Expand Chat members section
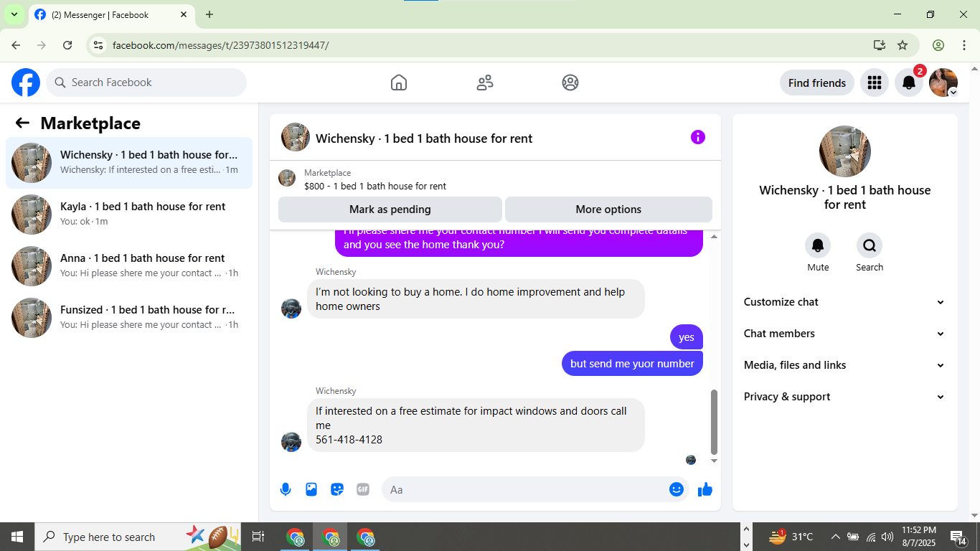 tap(844, 334)
